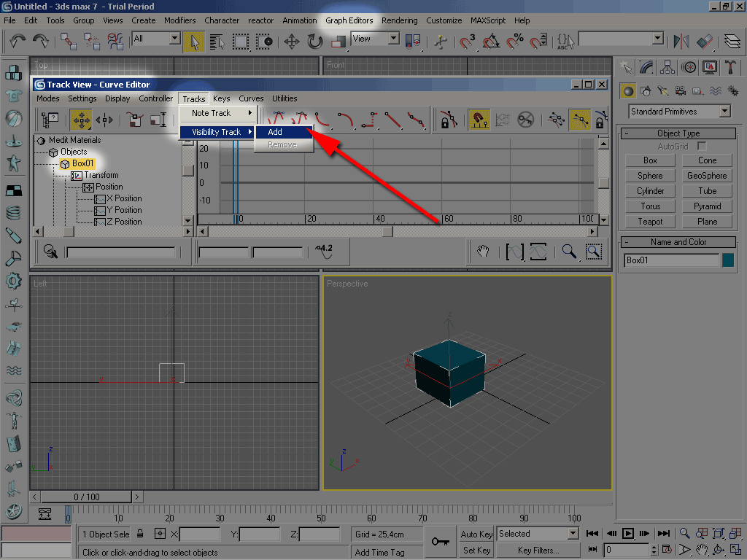Select the Z Position track
The width and height of the screenshot is (747, 560).
tap(124, 222)
